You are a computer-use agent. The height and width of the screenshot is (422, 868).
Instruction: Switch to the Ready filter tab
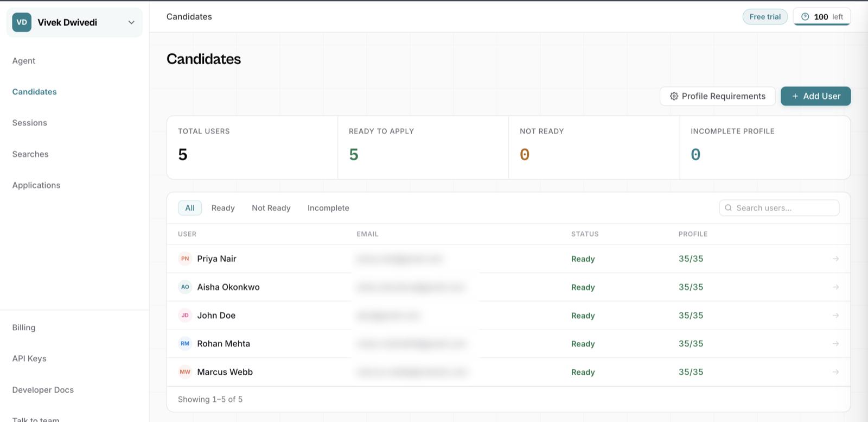pos(223,208)
